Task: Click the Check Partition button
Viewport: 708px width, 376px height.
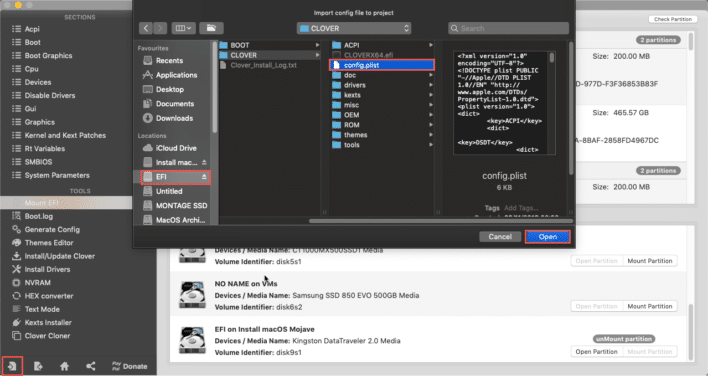Action: pos(673,19)
